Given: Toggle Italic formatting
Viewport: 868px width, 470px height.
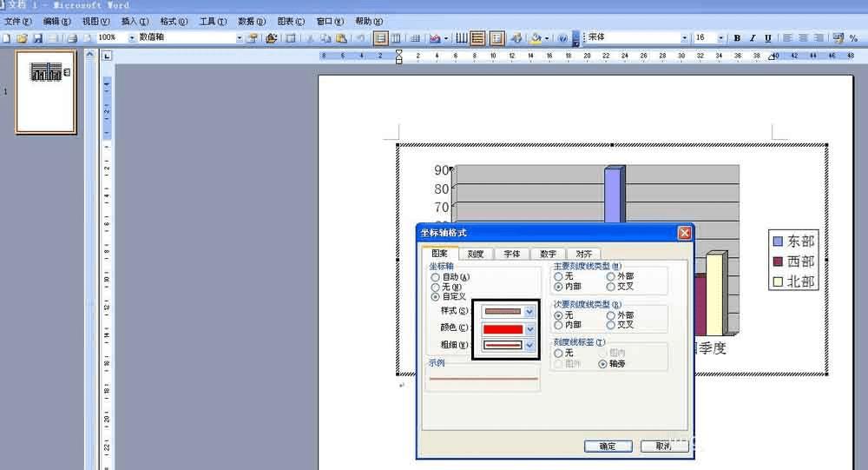Looking at the screenshot, I should 753,37.
